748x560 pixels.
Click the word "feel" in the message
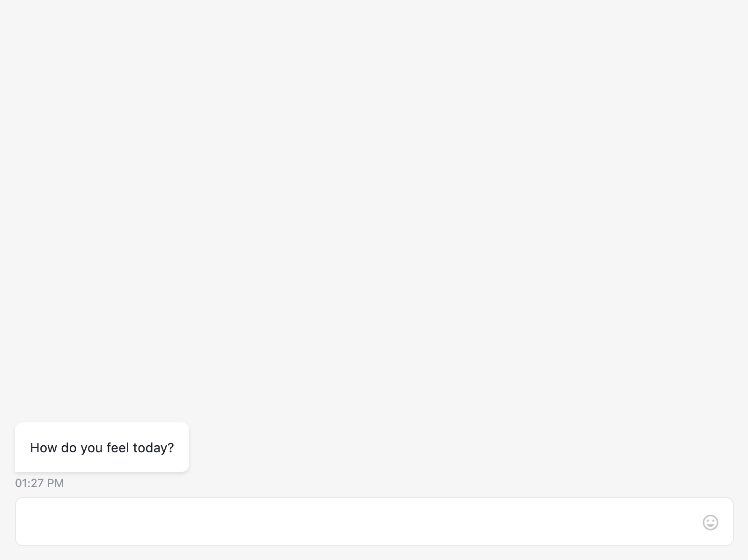(117, 448)
